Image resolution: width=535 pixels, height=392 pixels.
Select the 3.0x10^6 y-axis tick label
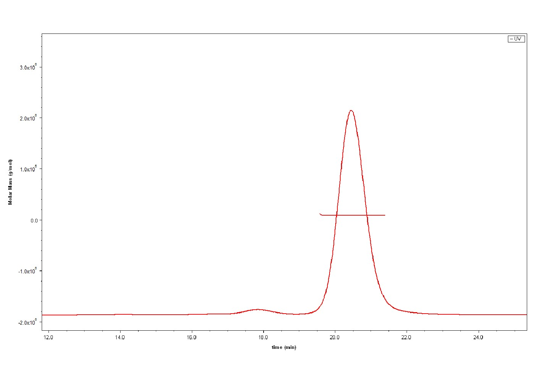pos(29,67)
